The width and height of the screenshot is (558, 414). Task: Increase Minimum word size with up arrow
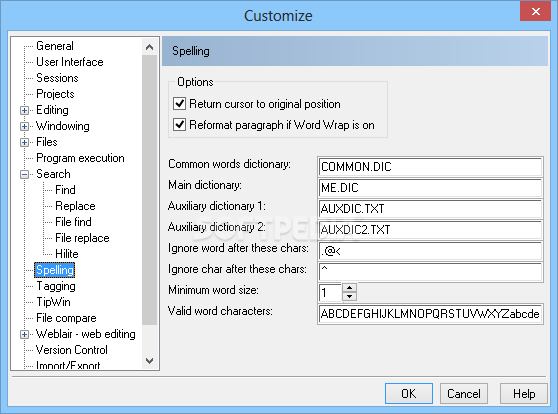[x=349, y=288]
